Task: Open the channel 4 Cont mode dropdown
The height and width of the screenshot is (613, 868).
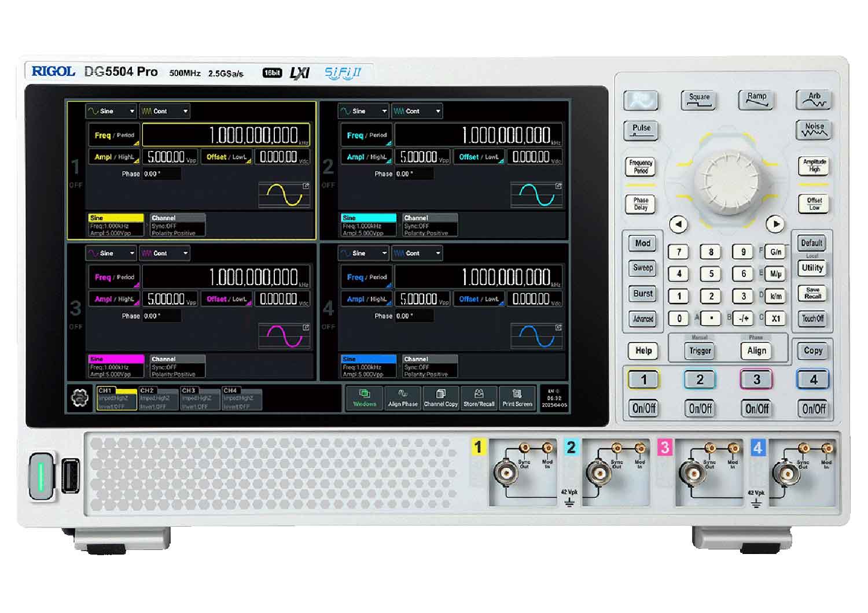Action: click(x=417, y=253)
